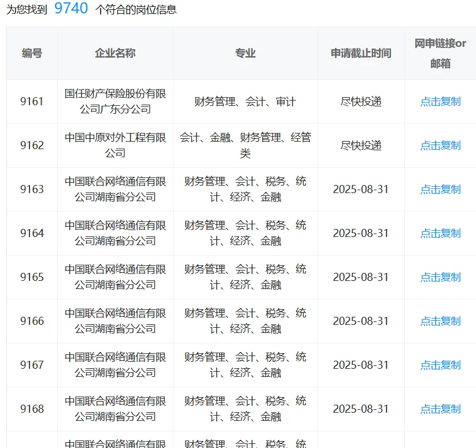The height and width of the screenshot is (448, 476).
Task: Click the job number cell 9167
Action: pos(32,365)
